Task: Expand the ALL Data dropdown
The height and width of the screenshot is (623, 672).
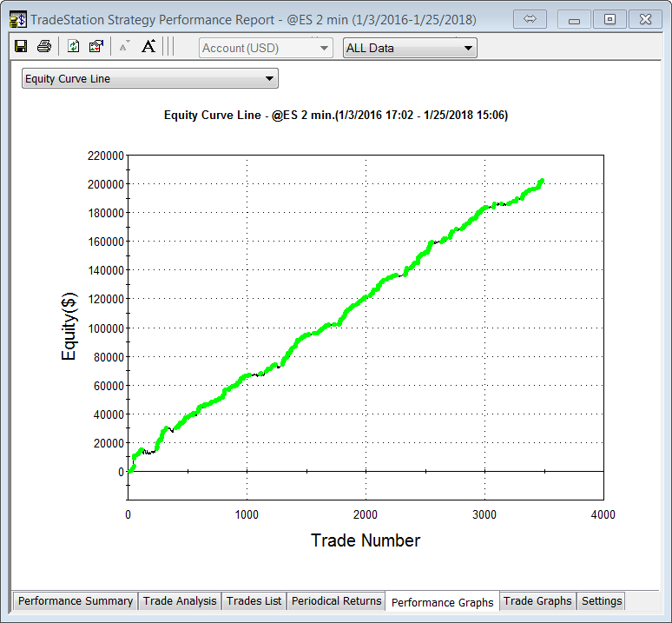Action: coord(410,48)
